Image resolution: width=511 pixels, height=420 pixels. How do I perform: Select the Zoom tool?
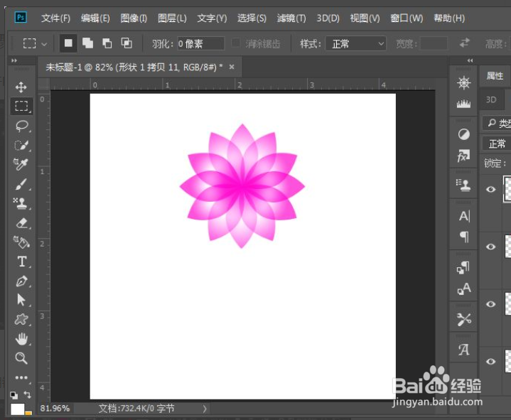coord(21,358)
